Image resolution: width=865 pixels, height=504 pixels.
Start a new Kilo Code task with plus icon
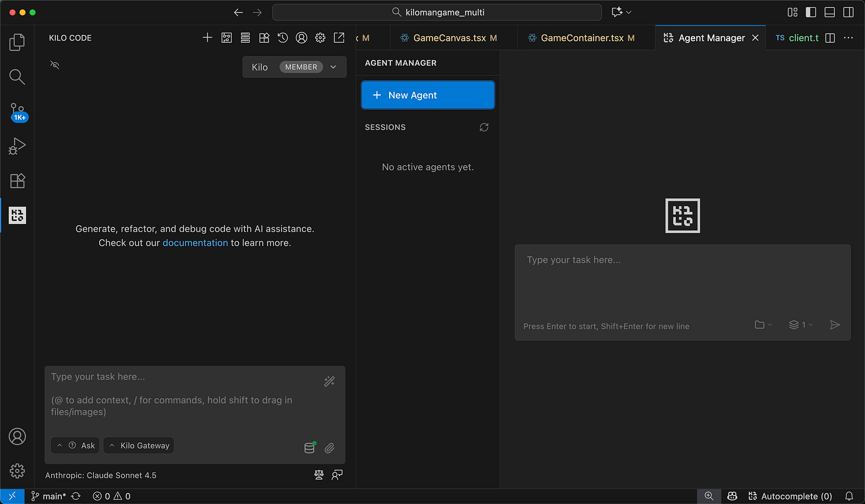click(207, 37)
